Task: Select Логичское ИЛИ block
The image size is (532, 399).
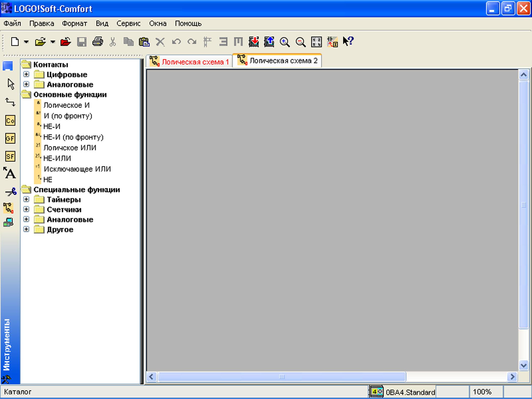Action: 70,148
